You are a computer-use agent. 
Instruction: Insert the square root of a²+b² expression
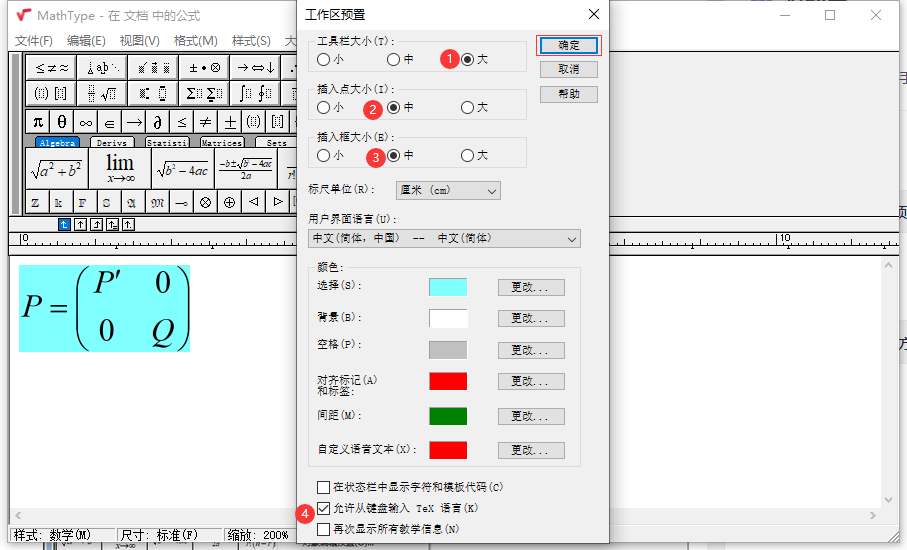tap(57, 168)
